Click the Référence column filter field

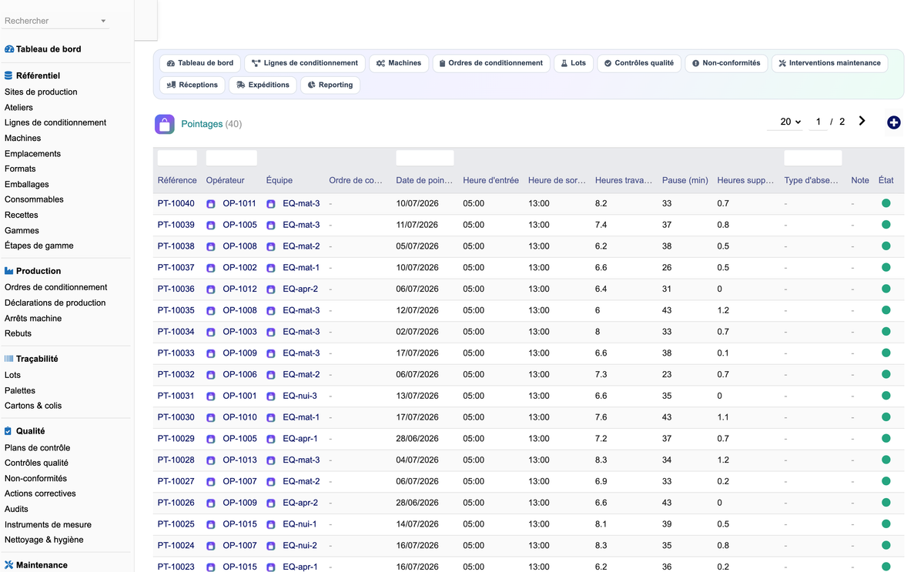(177, 158)
